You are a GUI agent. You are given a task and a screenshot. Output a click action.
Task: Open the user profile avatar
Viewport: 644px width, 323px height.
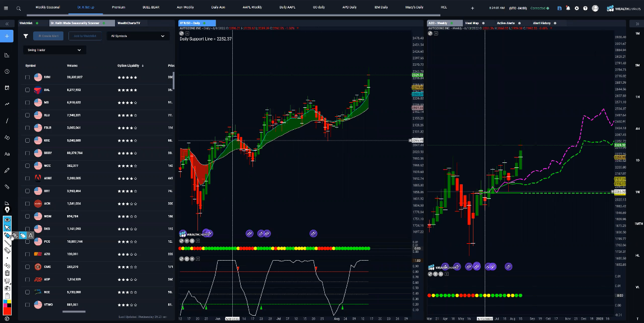[x=595, y=8]
